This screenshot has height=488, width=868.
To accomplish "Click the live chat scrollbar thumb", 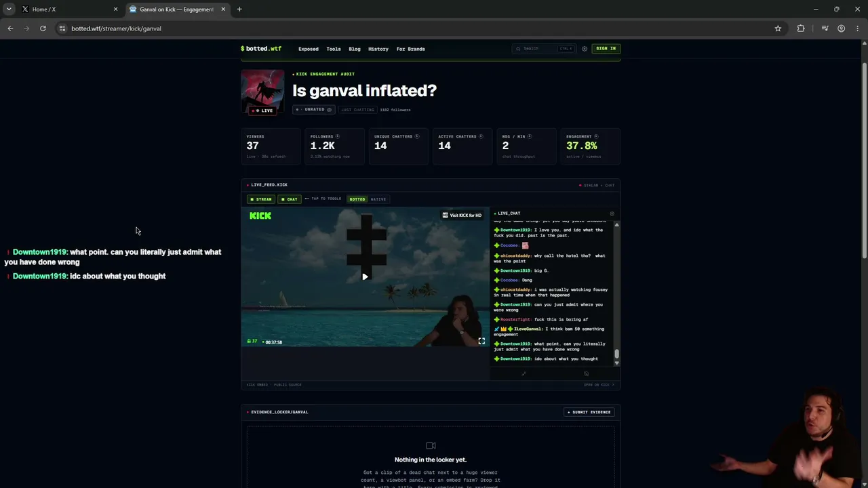I will 616,354.
